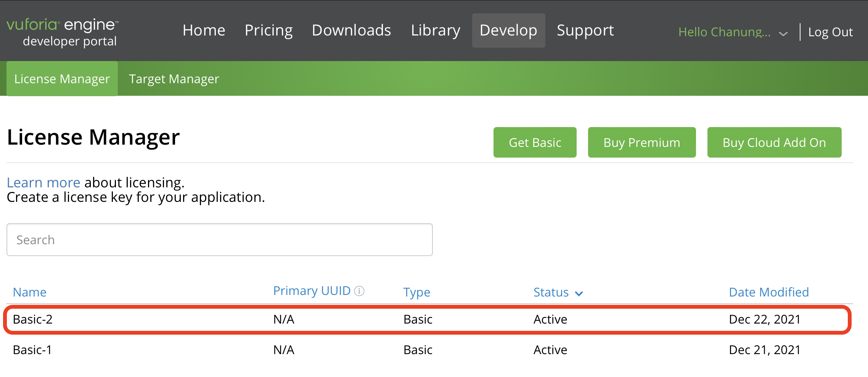Viewport: 868px width, 377px height.
Task: Click the N/A UUID in Basic-1 row
Action: pos(284,350)
